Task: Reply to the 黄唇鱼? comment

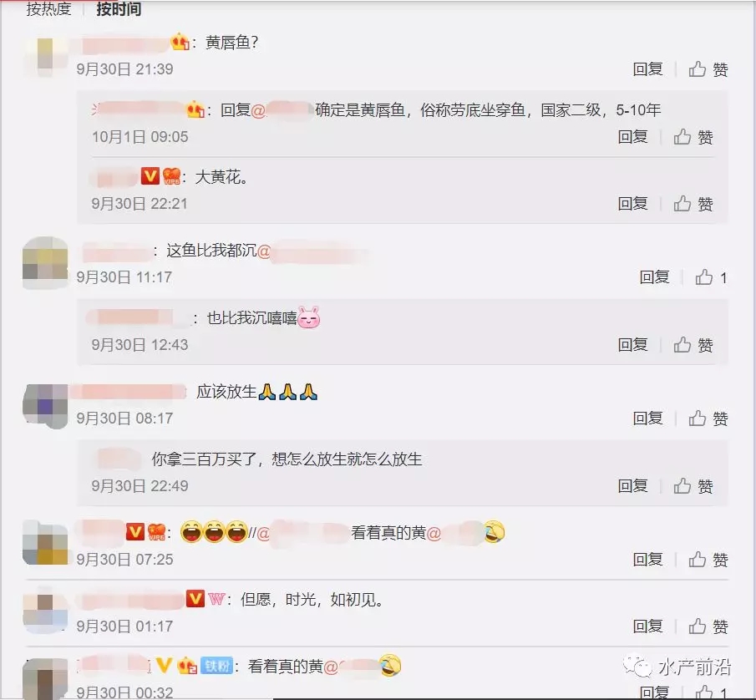Action: (x=647, y=69)
